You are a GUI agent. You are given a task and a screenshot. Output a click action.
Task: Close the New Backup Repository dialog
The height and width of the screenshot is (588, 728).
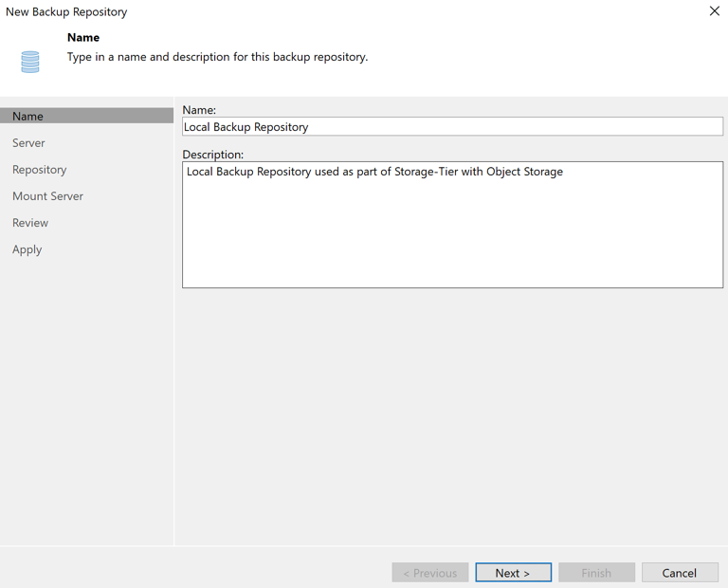coord(714,11)
